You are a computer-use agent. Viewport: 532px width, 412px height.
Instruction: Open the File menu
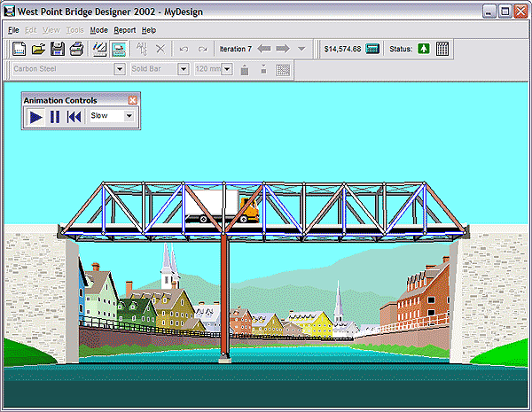pyautogui.click(x=13, y=30)
